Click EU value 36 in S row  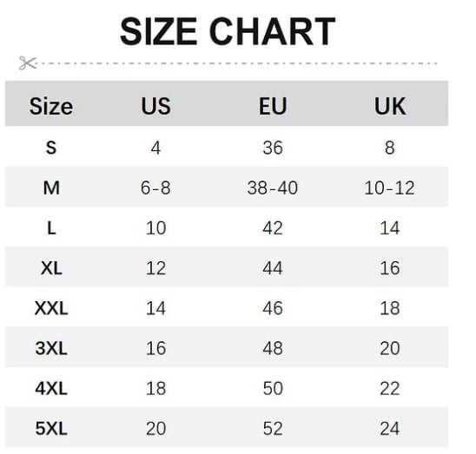273,148
